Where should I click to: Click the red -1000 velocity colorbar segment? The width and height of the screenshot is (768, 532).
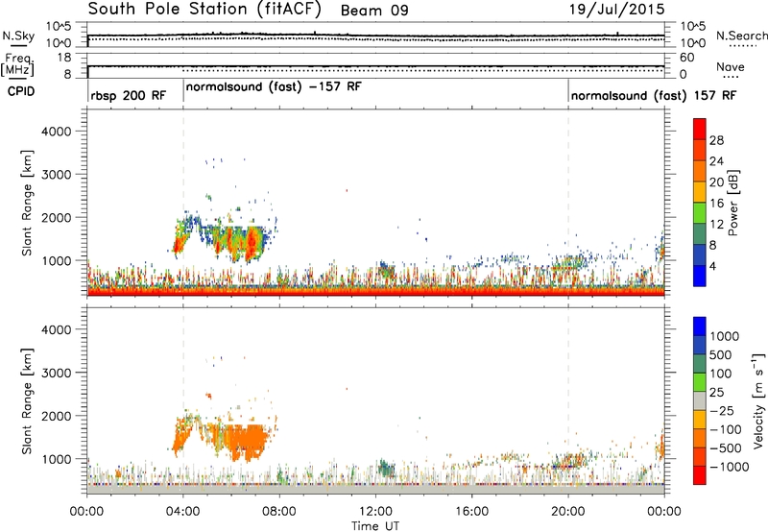[700, 475]
